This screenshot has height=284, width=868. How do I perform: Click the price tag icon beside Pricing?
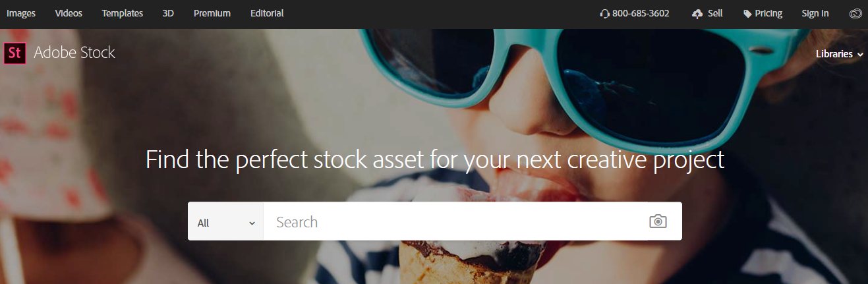click(x=747, y=14)
